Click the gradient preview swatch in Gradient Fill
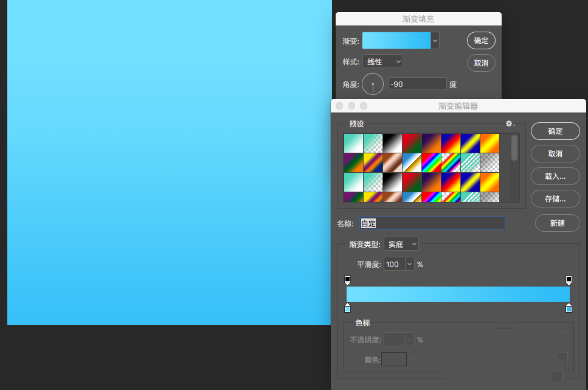Image resolution: width=588 pixels, height=390 pixels. (396, 41)
